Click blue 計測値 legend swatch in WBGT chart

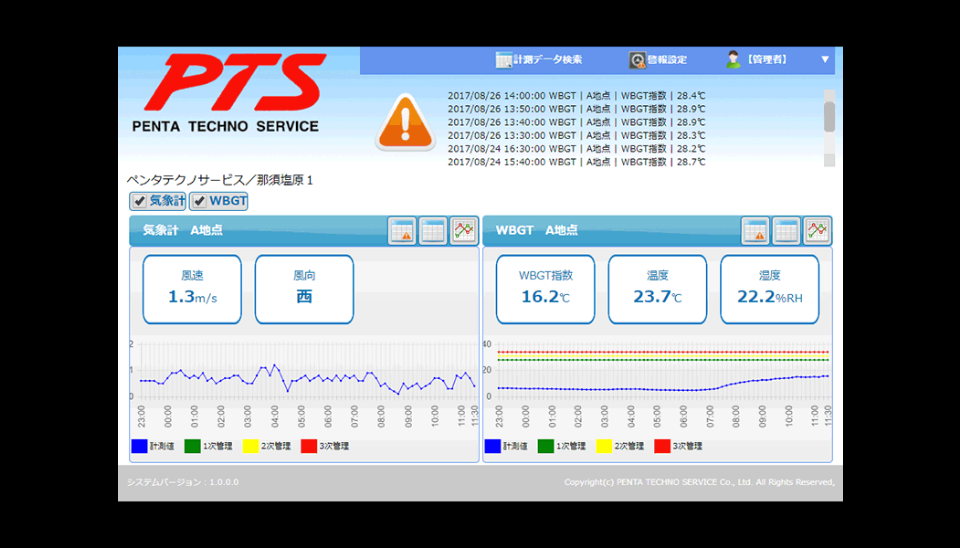pos(493,446)
